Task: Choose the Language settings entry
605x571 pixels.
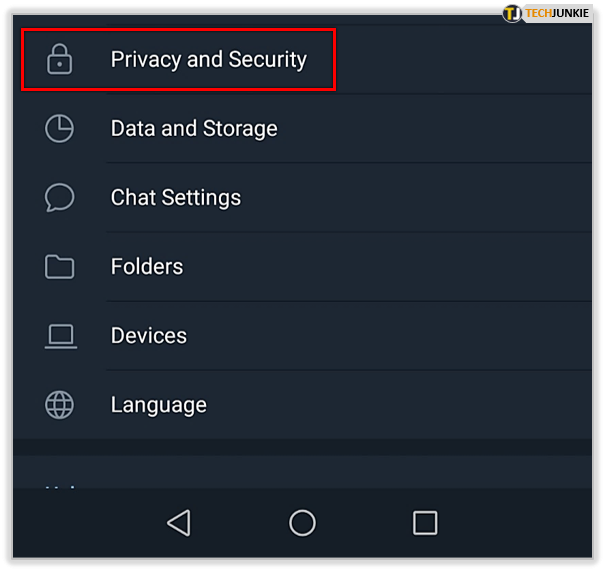Action: click(x=159, y=405)
